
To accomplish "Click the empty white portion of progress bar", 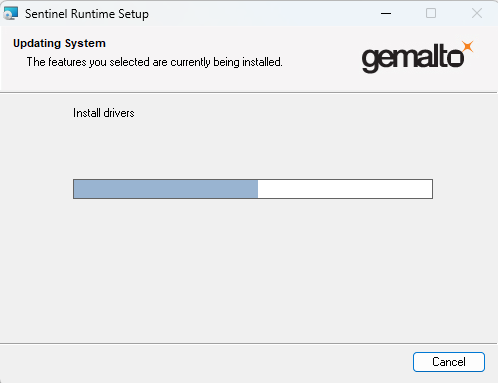I will tap(345, 189).
